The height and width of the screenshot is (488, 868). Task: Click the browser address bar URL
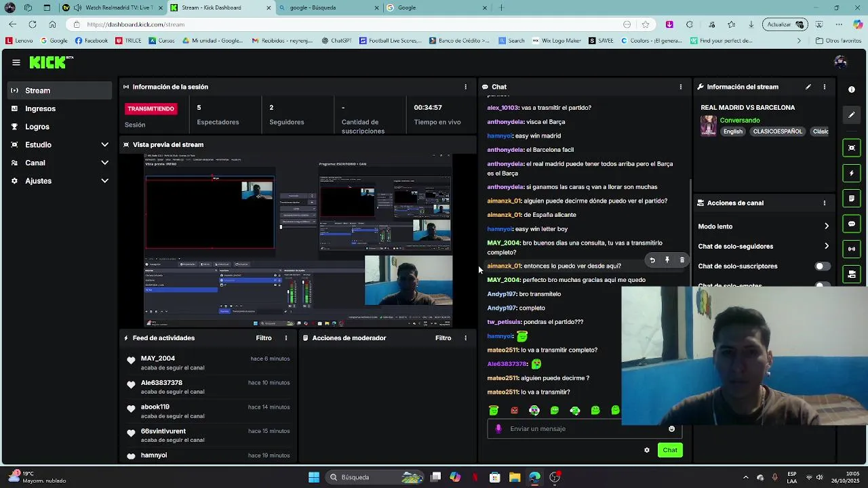click(x=136, y=24)
